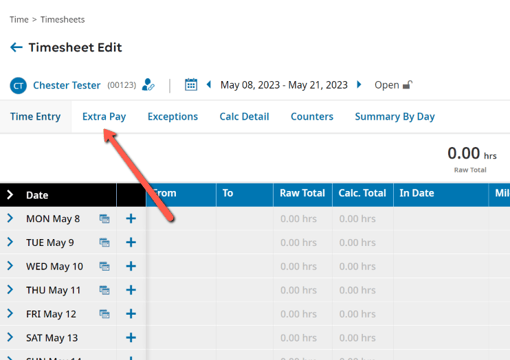Click the Timesheets breadcrumb link
This screenshot has width=510, height=360.
point(63,20)
